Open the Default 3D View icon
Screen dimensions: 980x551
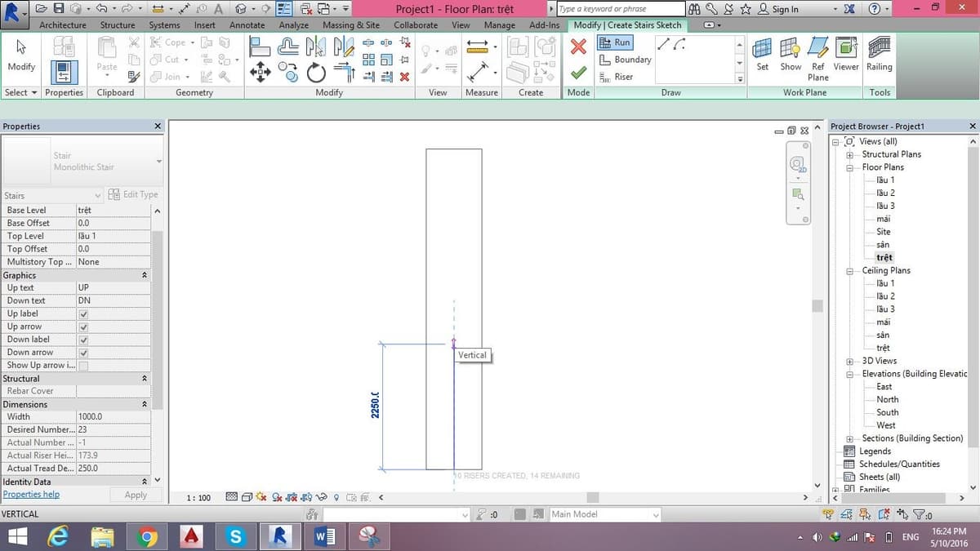coord(239,9)
